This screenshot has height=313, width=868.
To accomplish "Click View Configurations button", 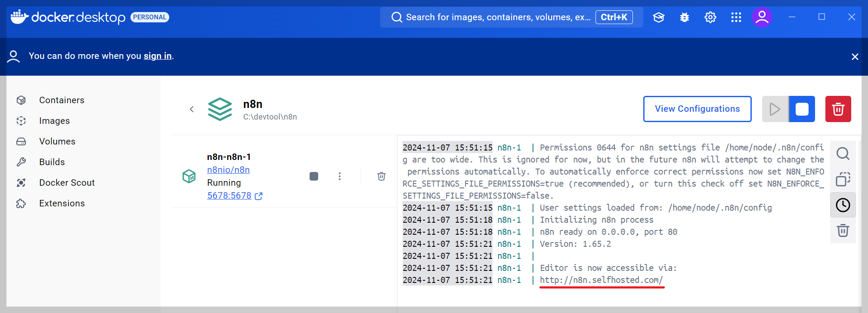I will point(697,109).
